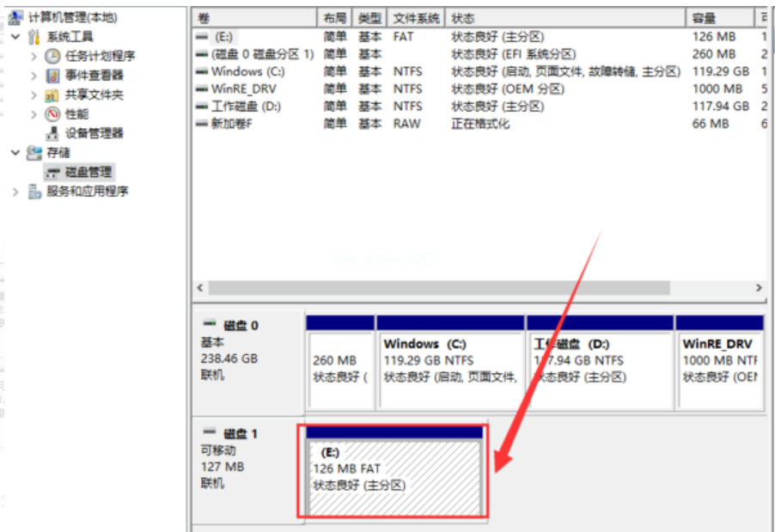The width and height of the screenshot is (775, 532).
Task: Click the Shared Folders icon
Action: point(52,95)
